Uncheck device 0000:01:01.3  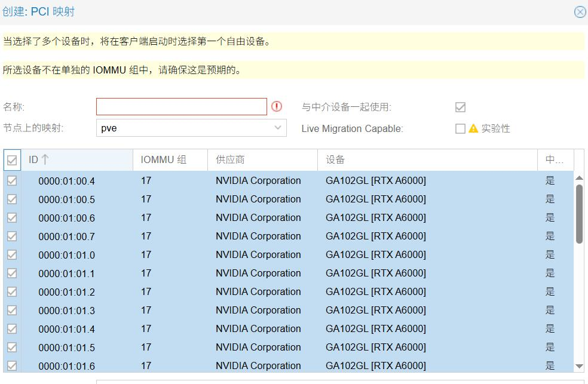[12, 310]
